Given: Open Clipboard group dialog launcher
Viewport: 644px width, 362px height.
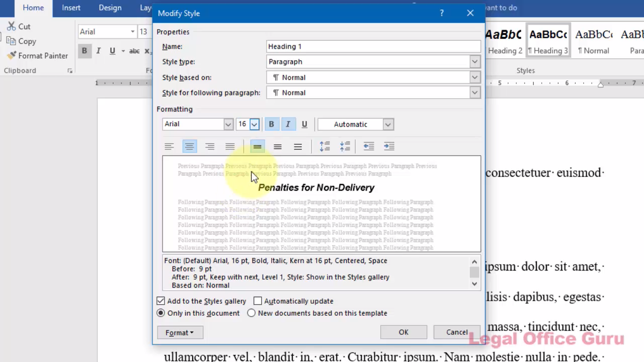Looking at the screenshot, I should tap(70, 71).
